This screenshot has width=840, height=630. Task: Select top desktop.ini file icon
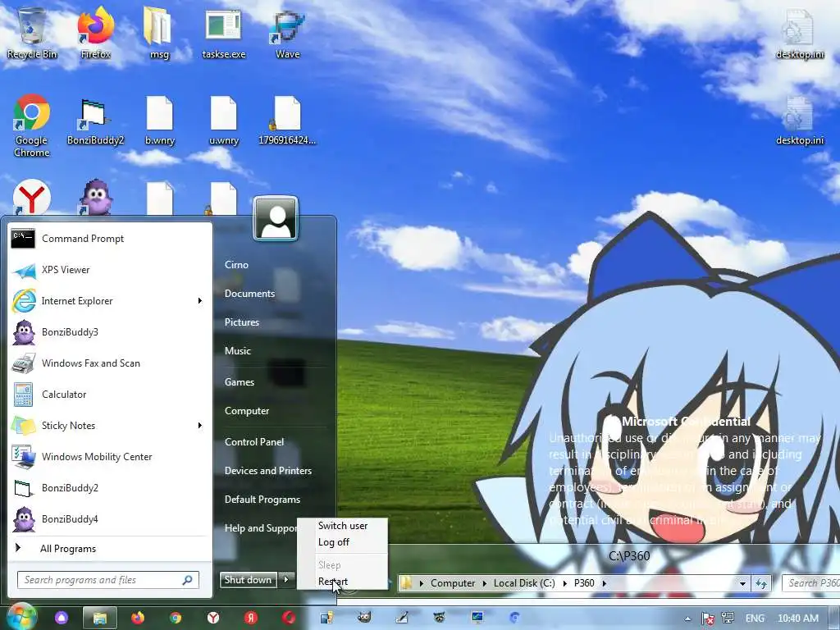(799, 34)
